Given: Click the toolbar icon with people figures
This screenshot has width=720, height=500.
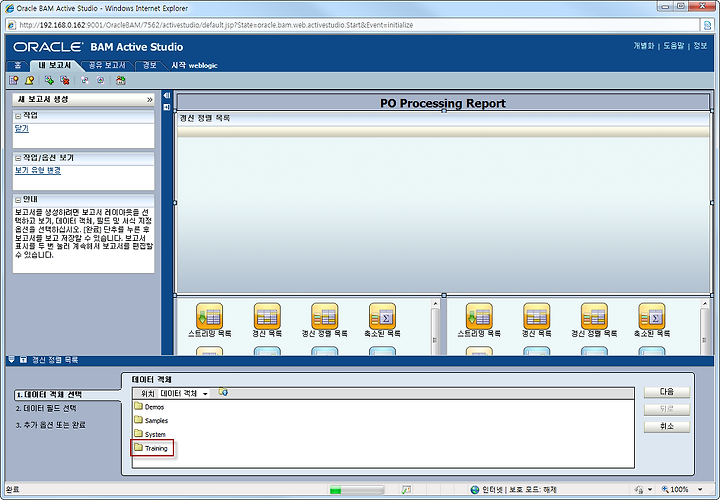Looking at the screenshot, I should (x=120, y=80).
